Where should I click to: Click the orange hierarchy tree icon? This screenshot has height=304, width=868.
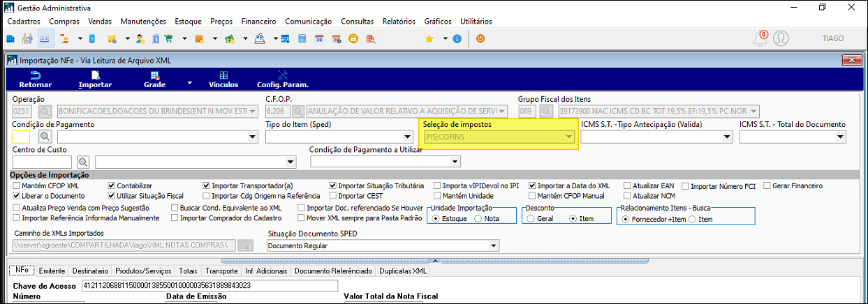coord(64,38)
